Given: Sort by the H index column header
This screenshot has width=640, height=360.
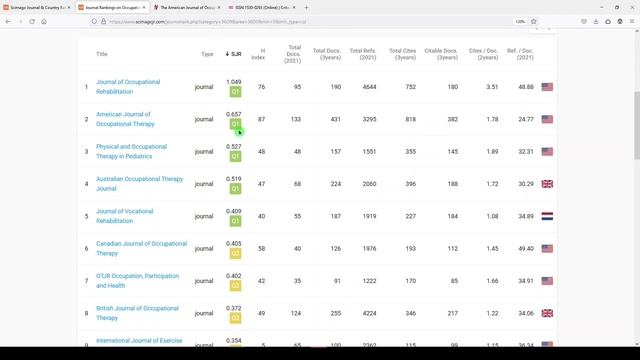Looking at the screenshot, I should (x=258, y=54).
